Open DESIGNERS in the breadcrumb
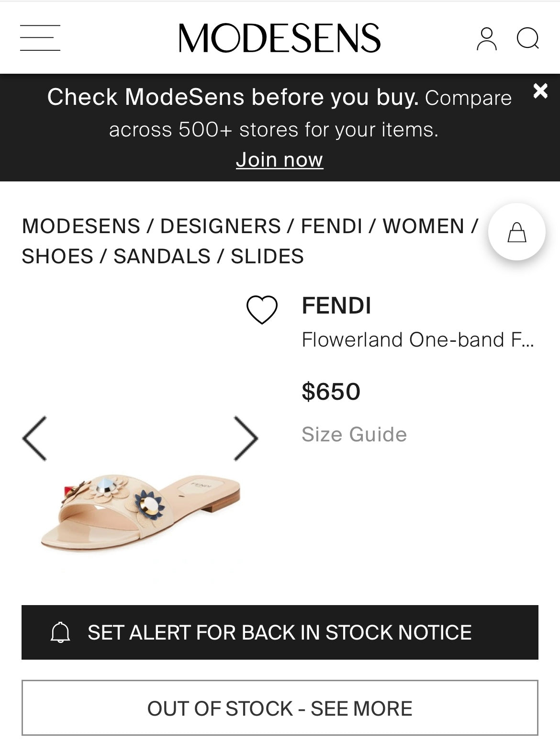The width and height of the screenshot is (560, 742). click(x=220, y=226)
